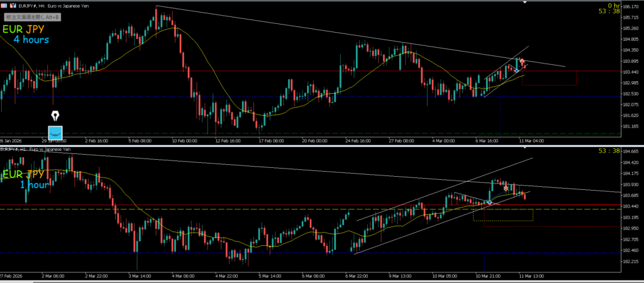
Task: Click the grid icon left of the EURJPY H4 title
Action: click(4, 6)
